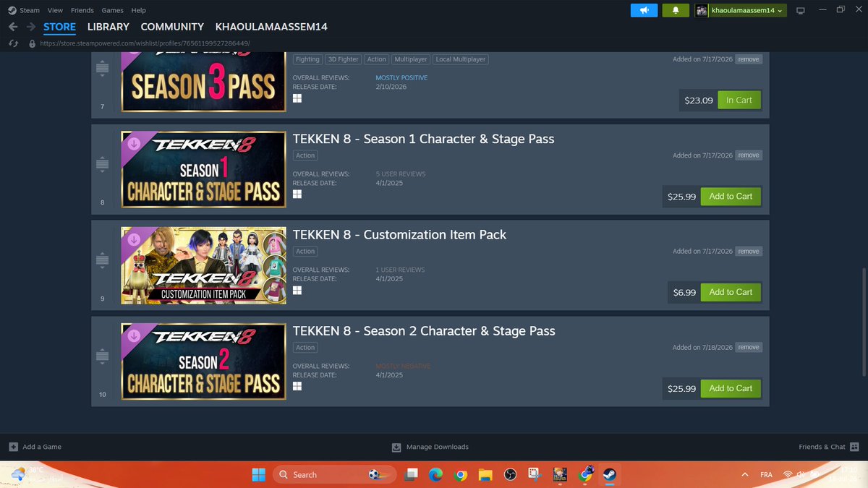Click Windows platform icon under Season 2 Pass

[297, 386]
